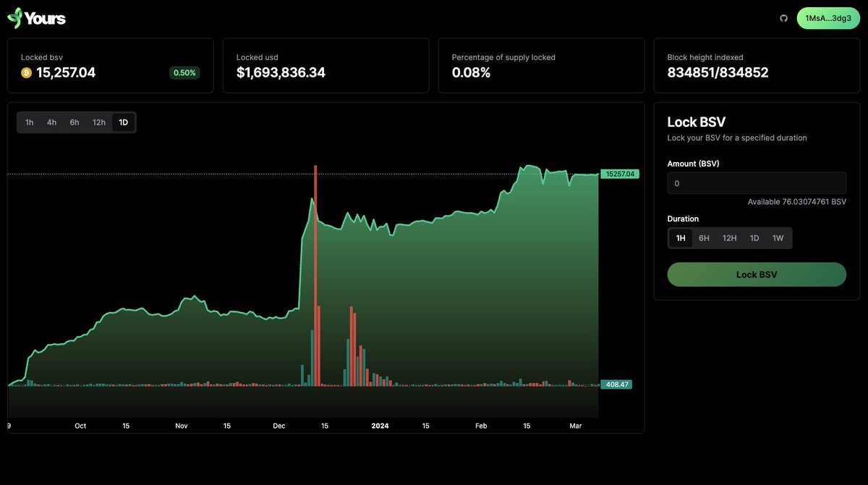The height and width of the screenshot is (485, 868).
Task: Click the Lock BSV panel heading
Action: pos(696,122)
